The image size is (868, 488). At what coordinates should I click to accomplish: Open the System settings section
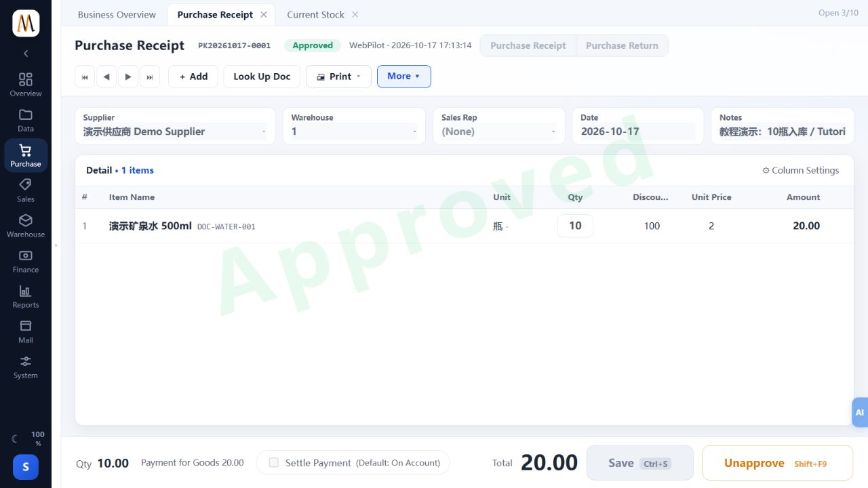(26, 367)
